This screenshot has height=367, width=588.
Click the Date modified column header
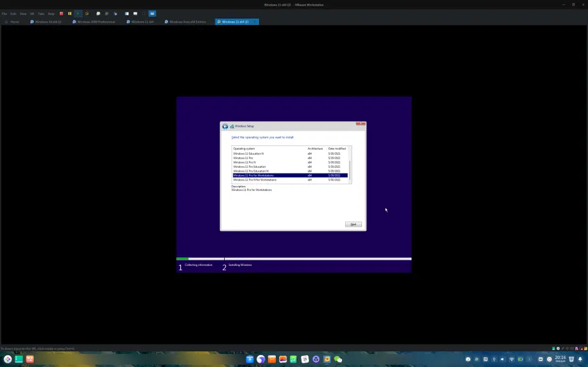338,149
